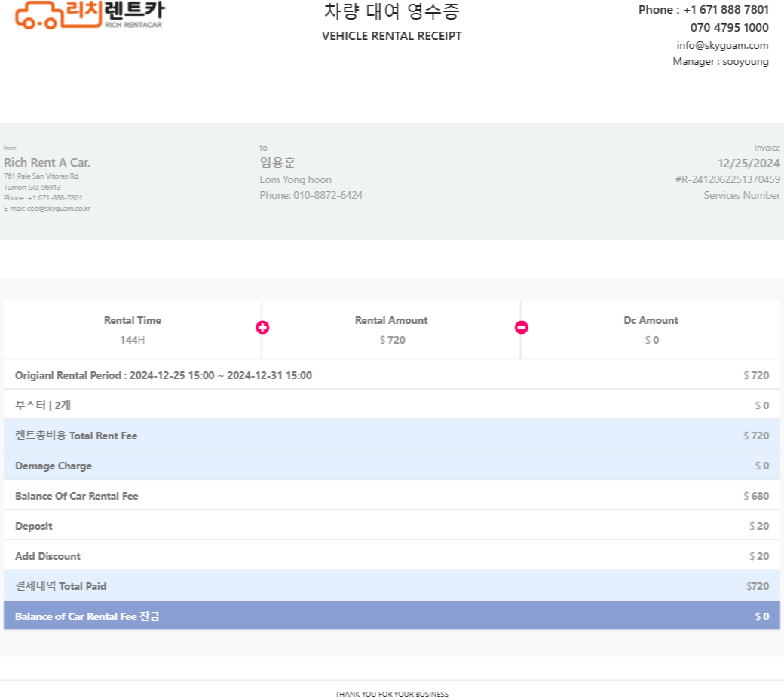Click the 부스터 2개 row
This screenshot has width=784, height=700.
pos(391,405)
